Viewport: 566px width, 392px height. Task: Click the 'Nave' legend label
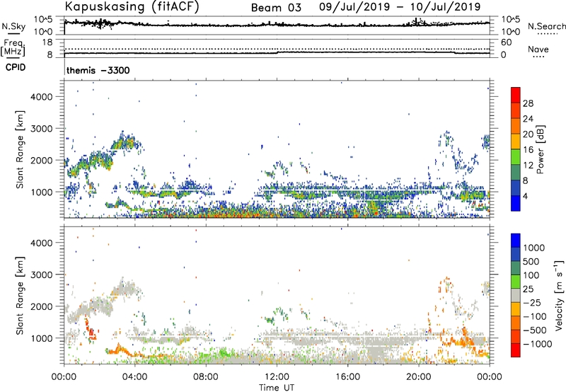pyautogui.click(x=538, y=49)
